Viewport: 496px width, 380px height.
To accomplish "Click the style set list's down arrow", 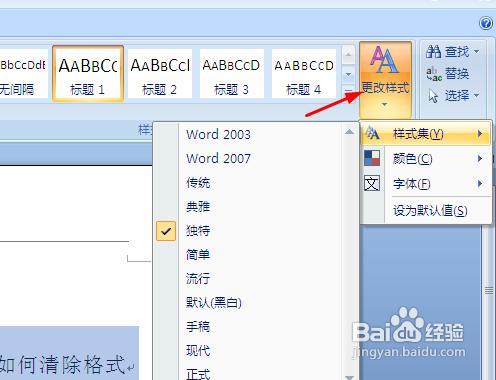I will (x=349, y=377).
